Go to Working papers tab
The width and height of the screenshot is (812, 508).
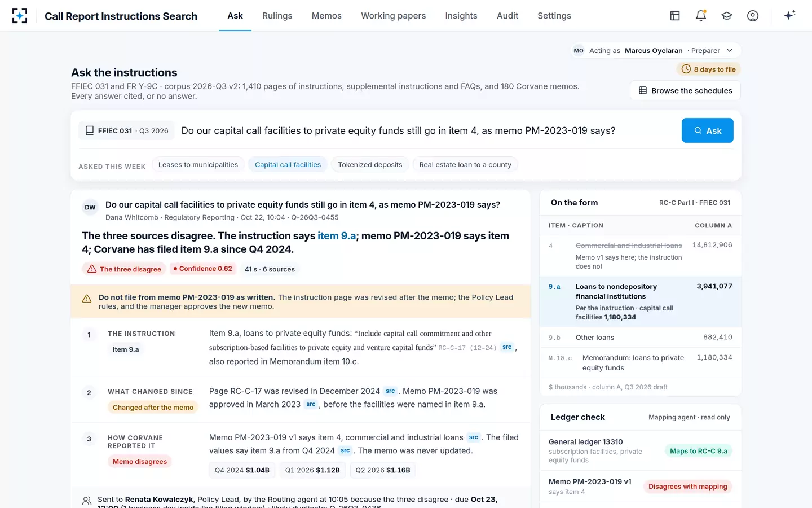[x=394, y=16]
